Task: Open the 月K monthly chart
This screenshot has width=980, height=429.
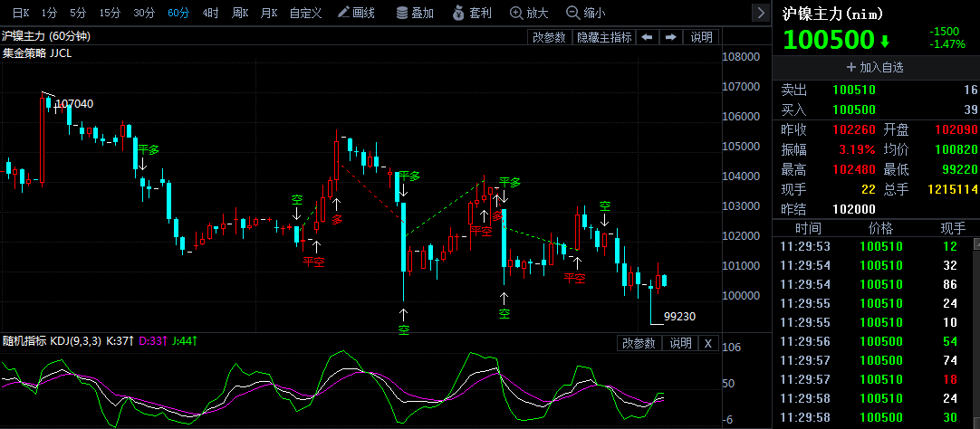Action: (x=269, y=13)
